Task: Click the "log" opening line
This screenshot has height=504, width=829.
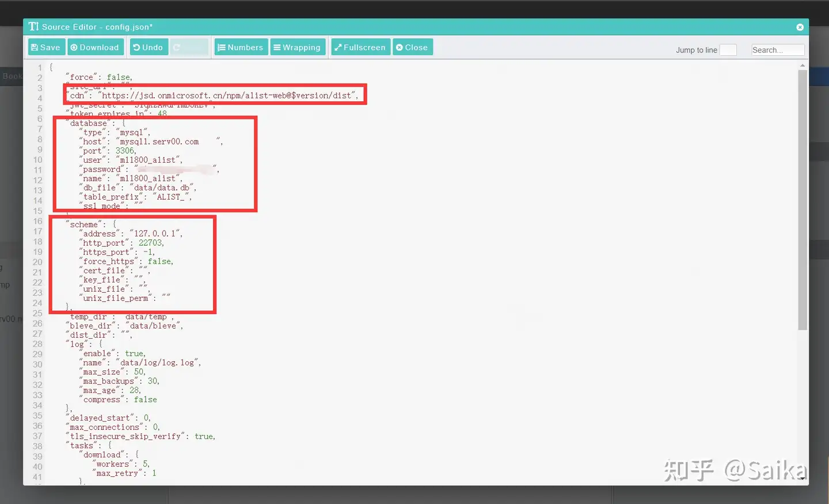Action: pos(85,344)
